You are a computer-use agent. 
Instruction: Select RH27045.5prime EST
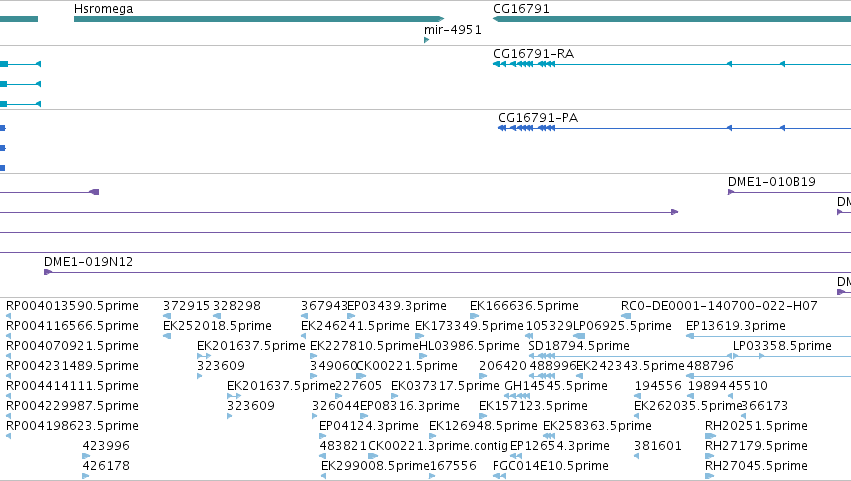[756, 466]
